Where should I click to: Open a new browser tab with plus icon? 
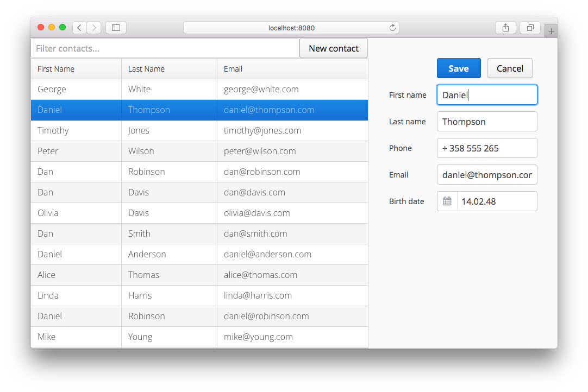(x=551, y=30)
